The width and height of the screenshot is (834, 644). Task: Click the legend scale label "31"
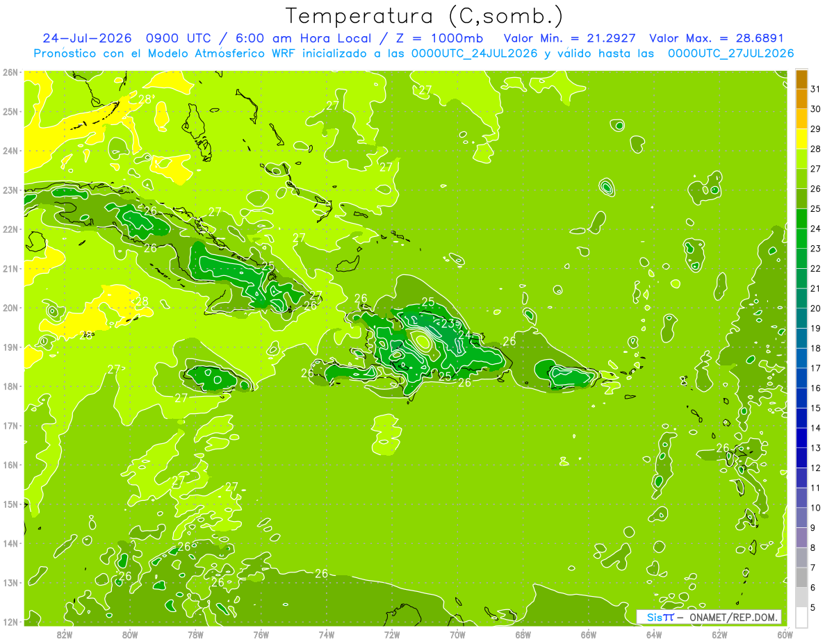(815, 89)
